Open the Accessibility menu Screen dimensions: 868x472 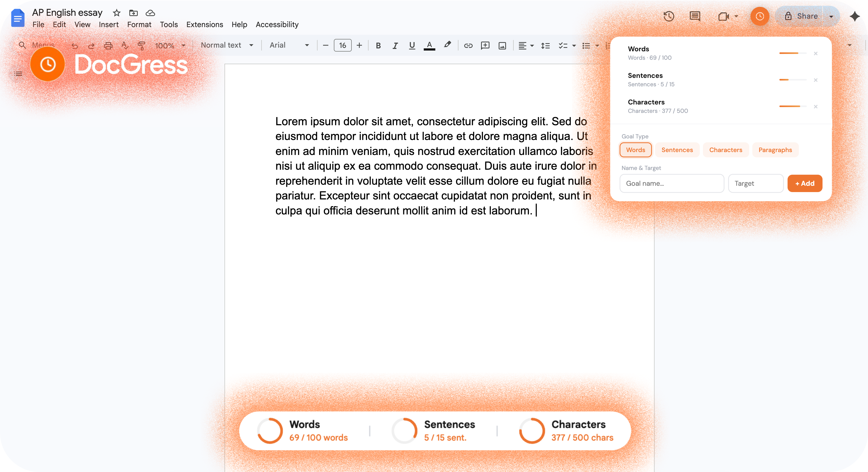pos(277,25)
